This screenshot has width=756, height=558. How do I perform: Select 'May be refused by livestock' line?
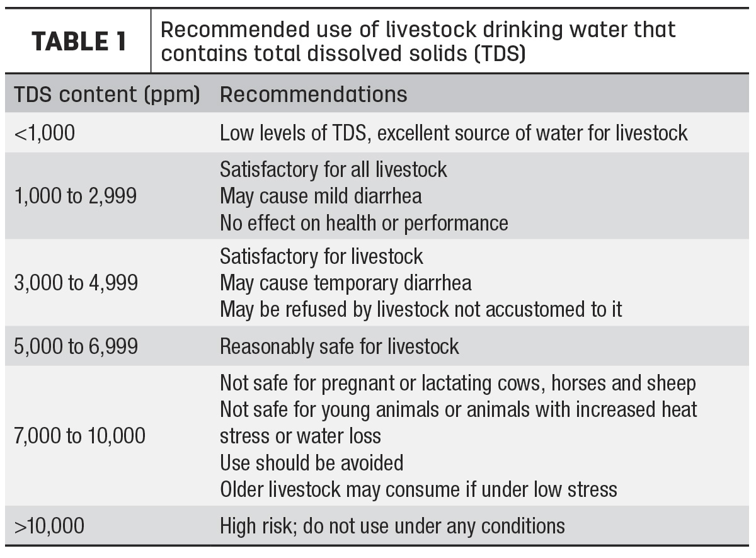coord(421,309)
